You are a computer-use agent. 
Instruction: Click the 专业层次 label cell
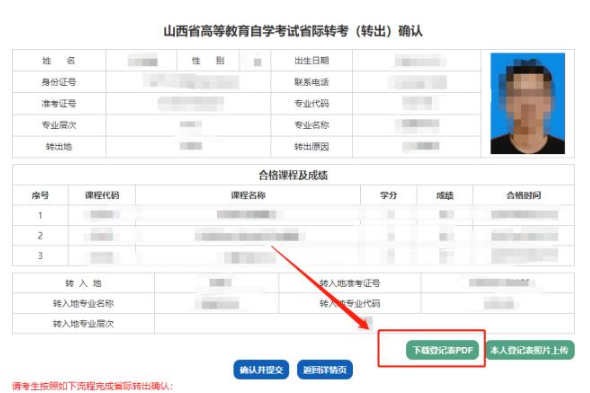pos(59,125)
